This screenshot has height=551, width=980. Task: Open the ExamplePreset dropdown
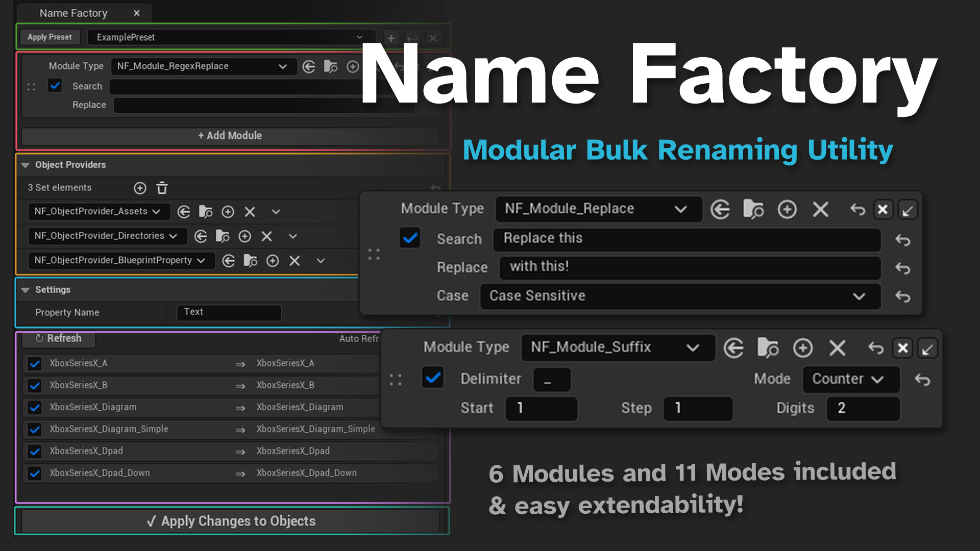coord(230,37)
